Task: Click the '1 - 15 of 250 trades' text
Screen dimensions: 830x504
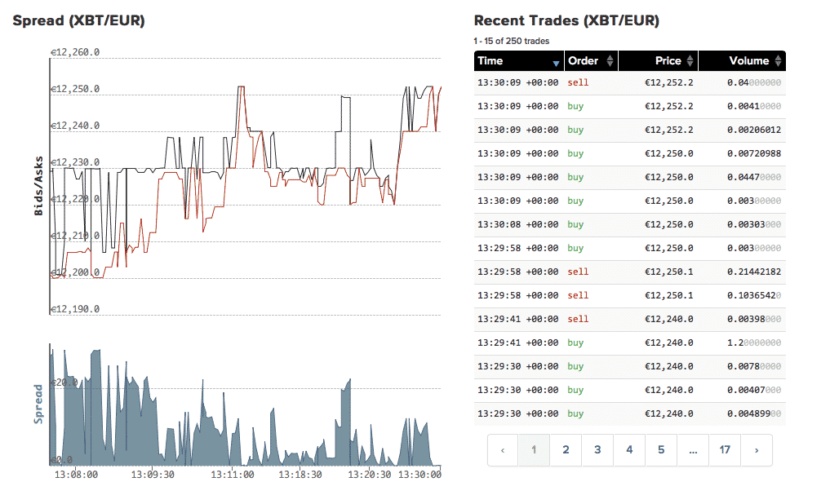Action: [512, 42]
